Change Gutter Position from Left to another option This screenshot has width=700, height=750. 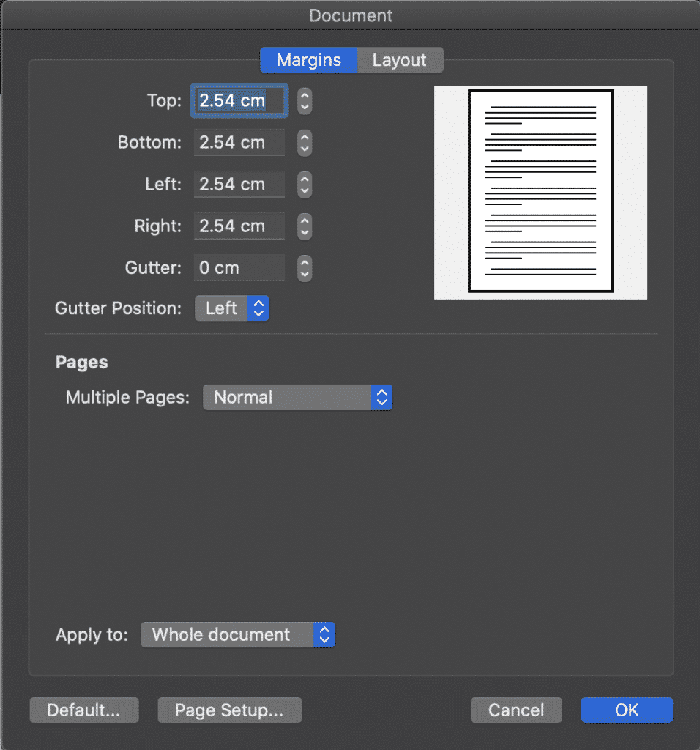click(x=231, y=308)
